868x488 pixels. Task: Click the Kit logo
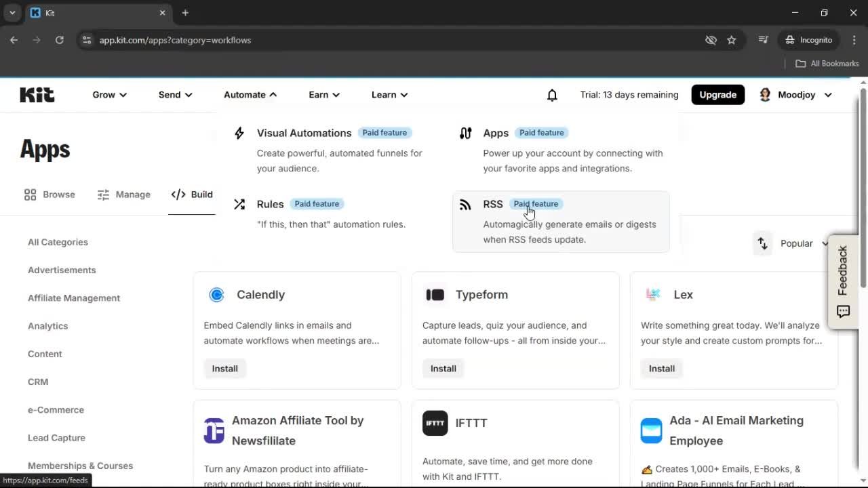coord(37,94)
